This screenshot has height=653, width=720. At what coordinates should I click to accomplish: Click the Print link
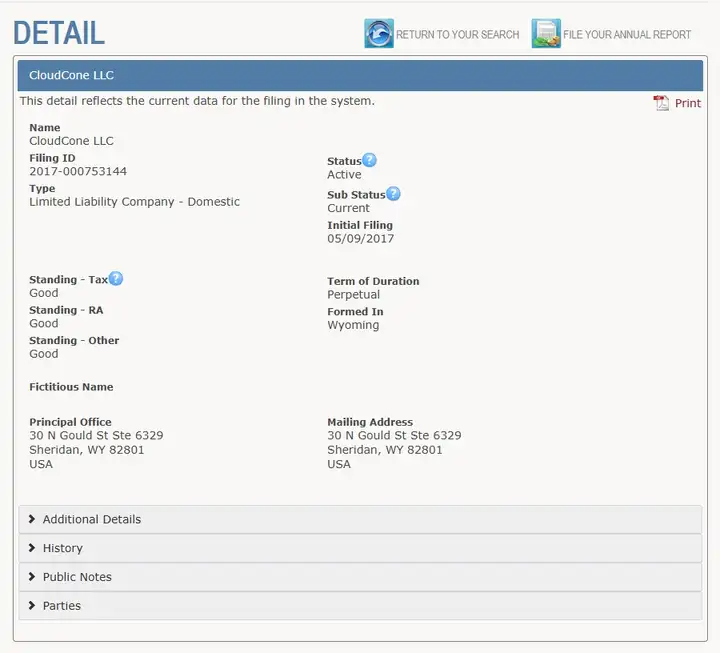coord(687,103)
